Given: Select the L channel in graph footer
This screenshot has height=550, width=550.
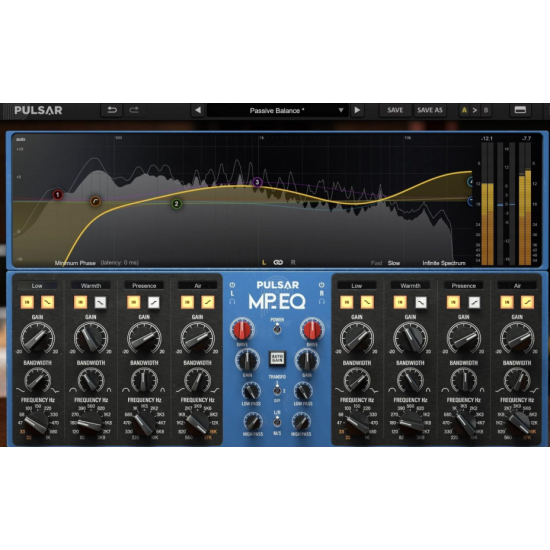Looking at the screenshot, I should [x=264, y=262].
